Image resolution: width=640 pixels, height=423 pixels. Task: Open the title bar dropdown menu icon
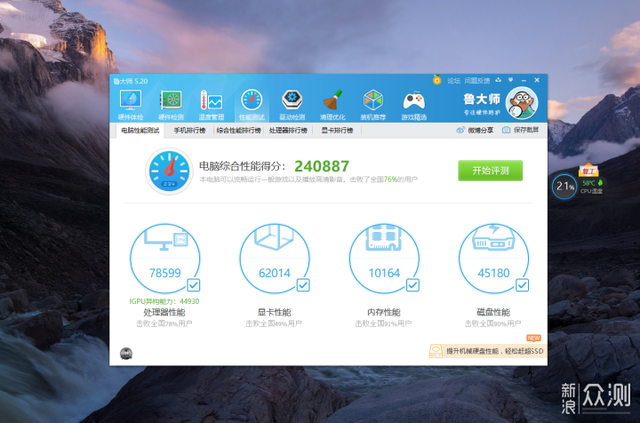tap(511, 80)
